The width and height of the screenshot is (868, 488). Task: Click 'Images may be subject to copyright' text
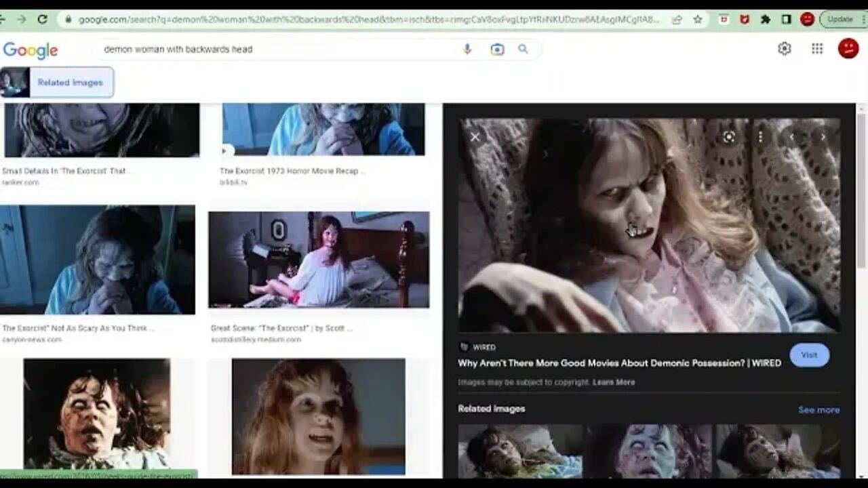524,382
